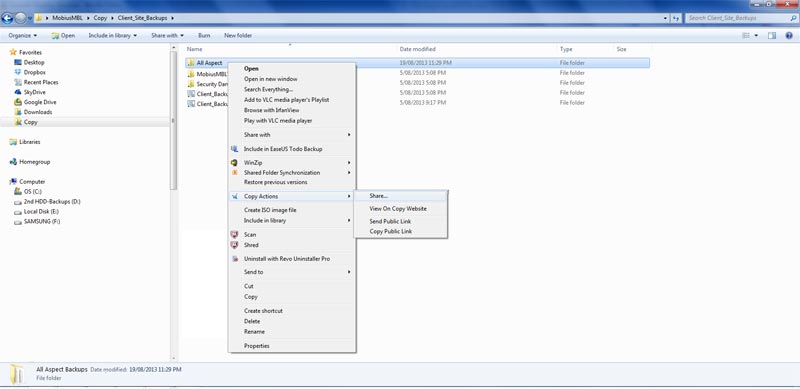Click the OS (C:) drive icon

tap(18, 191)
